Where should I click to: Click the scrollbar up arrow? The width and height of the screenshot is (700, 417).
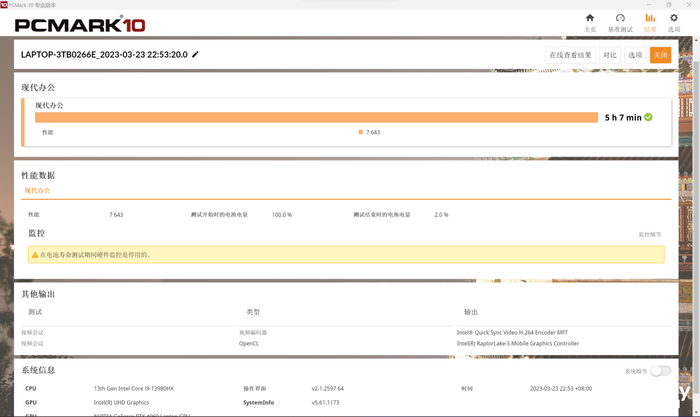696,40
